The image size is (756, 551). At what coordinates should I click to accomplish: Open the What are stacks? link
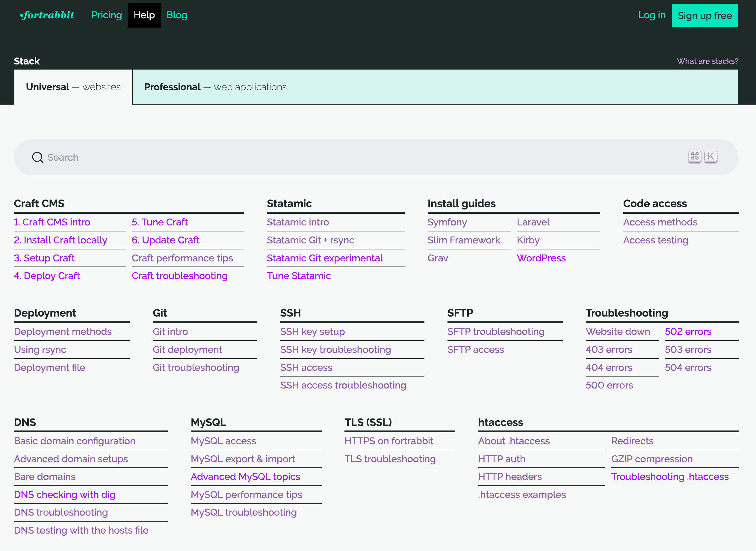coord(707,61)
